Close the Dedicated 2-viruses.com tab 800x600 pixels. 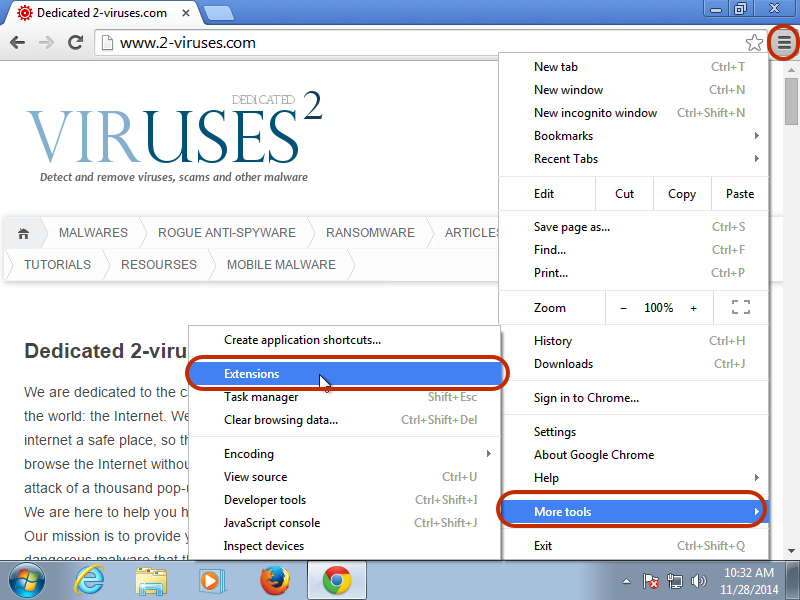186,13
